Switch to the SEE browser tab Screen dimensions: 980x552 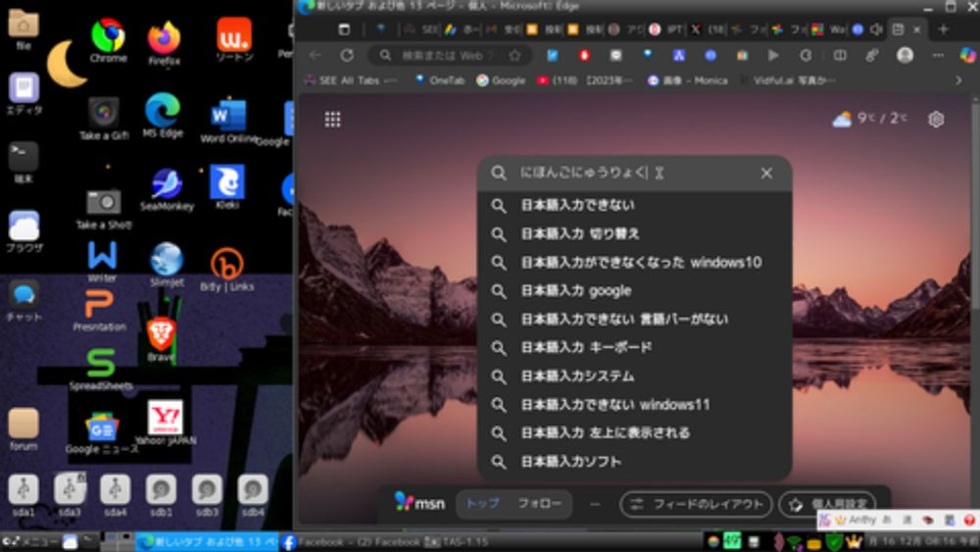[x=421, y=29]
